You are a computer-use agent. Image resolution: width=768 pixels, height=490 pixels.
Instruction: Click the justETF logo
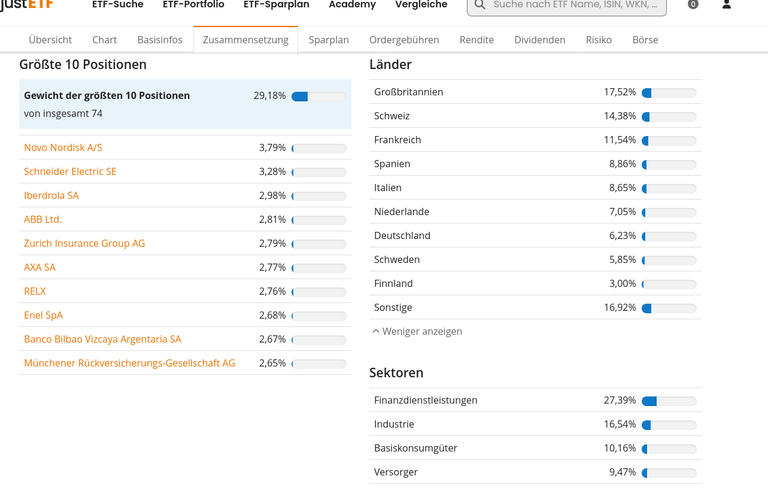pyautogui.click(x=26, y=5)
